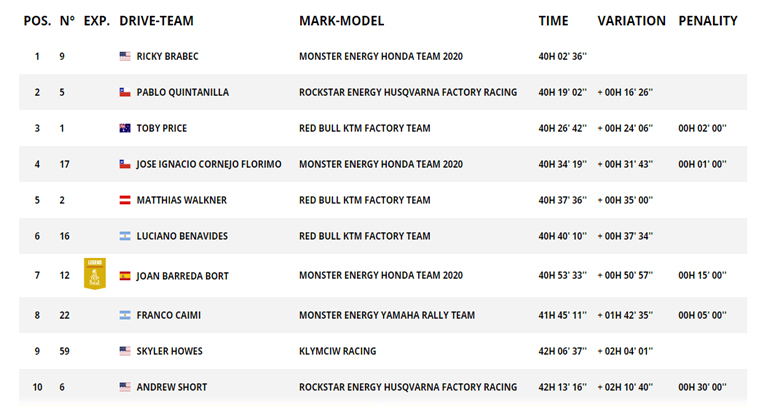Image resolution: width=770 pixels, height=407 pixels.
Task: Click the USA flag beside Skyler Howes
Action: point(125,351)
